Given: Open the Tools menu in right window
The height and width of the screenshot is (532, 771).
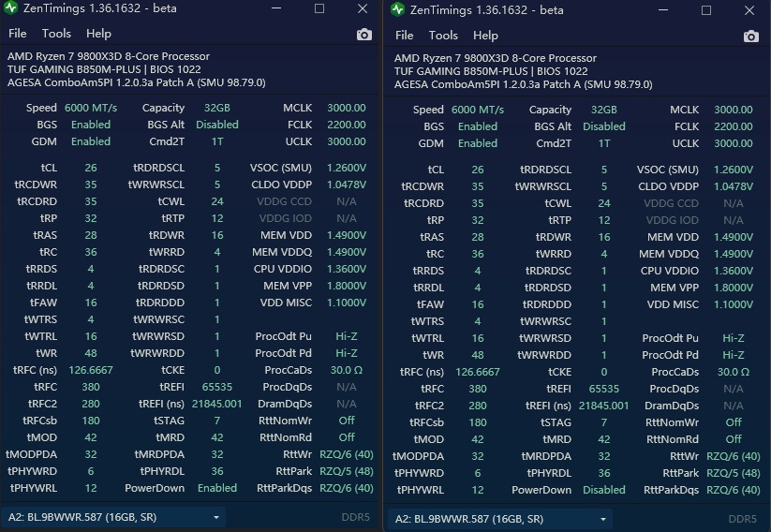Looking at the screenshot, I should (x=443, y=36).
